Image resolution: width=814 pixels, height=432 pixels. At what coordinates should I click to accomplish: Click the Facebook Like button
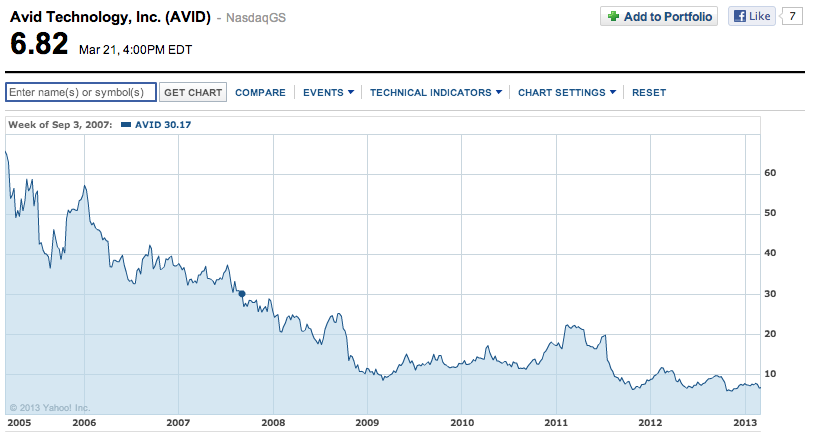coord(752,16)
